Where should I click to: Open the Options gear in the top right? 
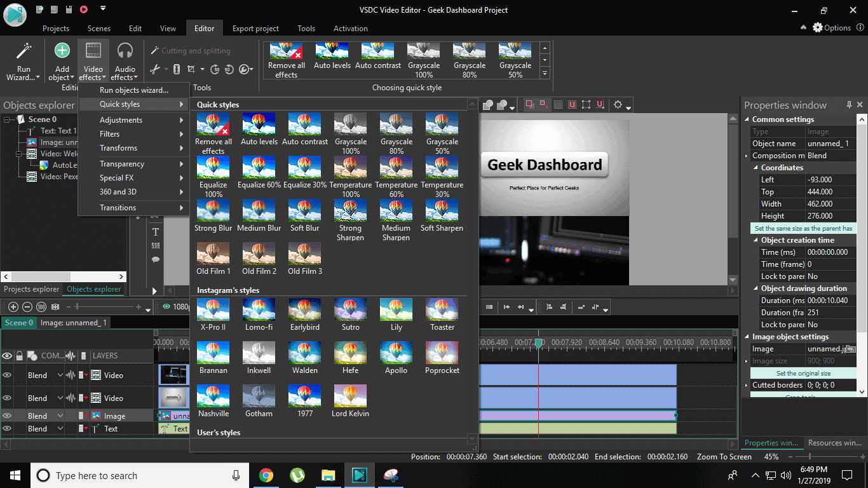pos(831,27)
